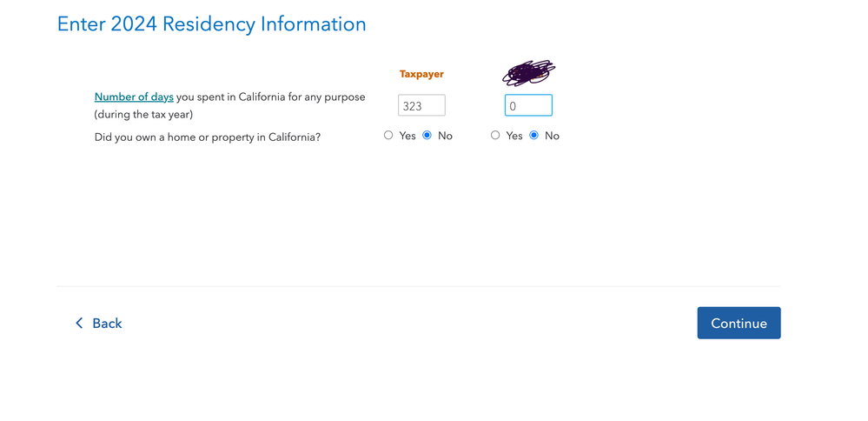Click the scribbled-out name column header
868x421 pixels.
tap(528, 72)
